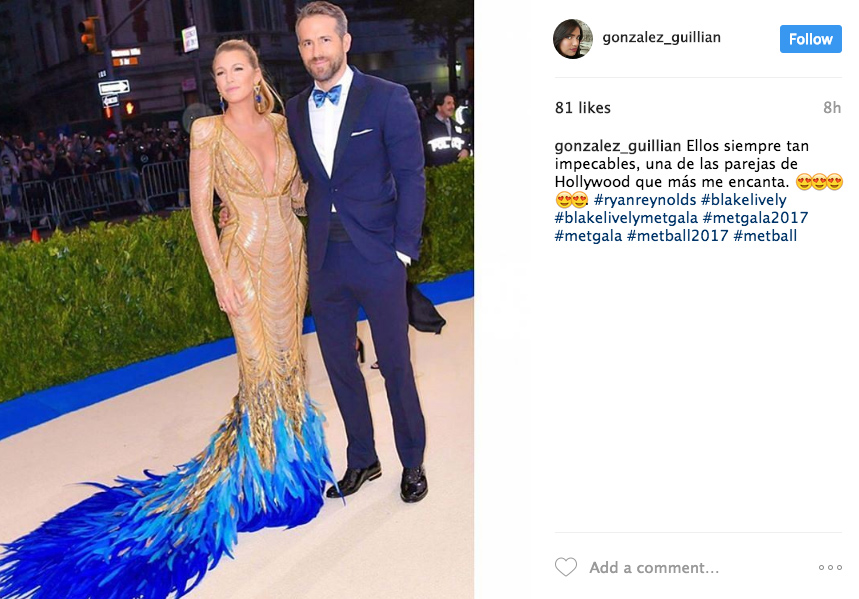This screenshot has width=859, height=599.
Task: Click the 8h post timestamp
Action: (832, 108)
